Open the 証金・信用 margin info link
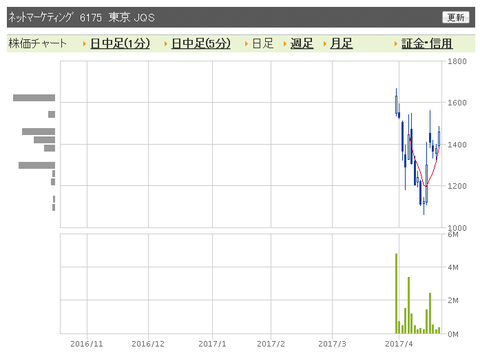 coord(427,44)
